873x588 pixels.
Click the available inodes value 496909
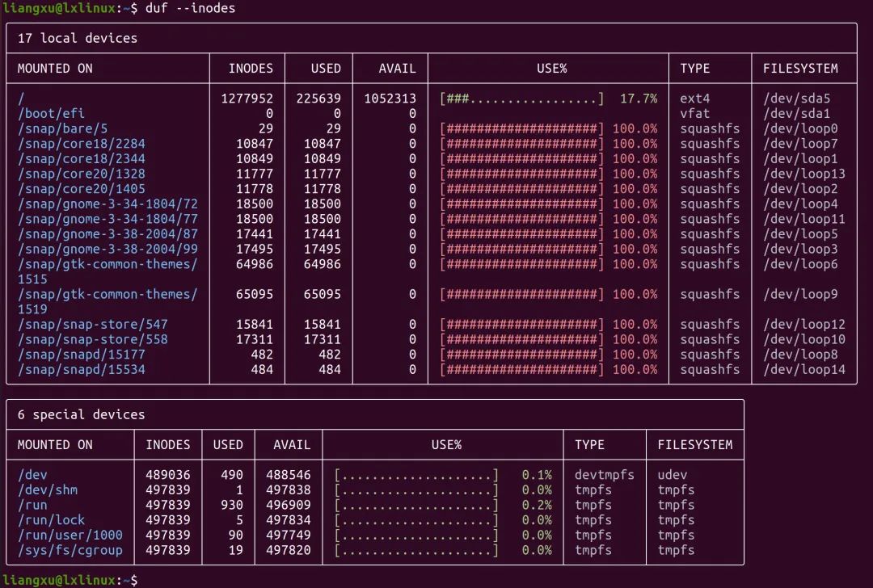(x=288, y=505)
